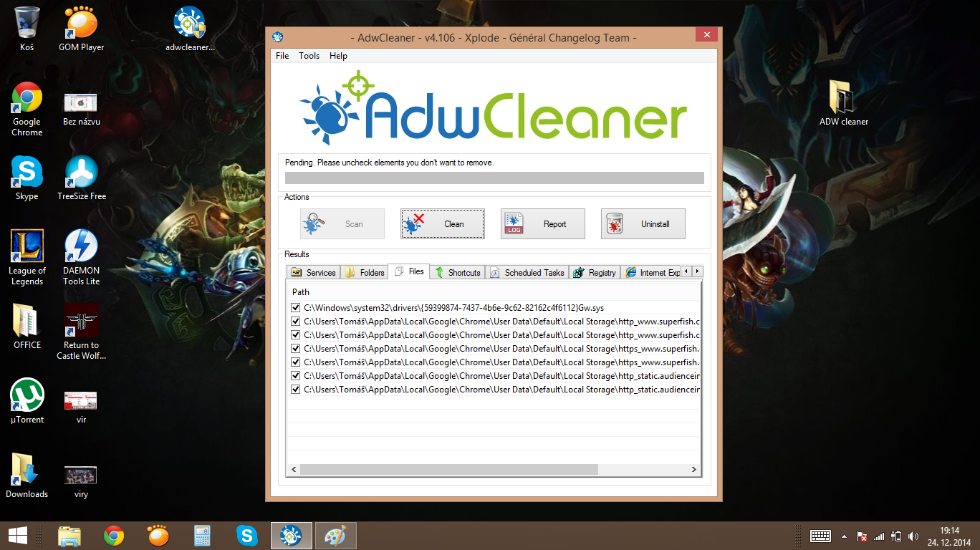Launch GOM Player from the desktop
The width and height of the screenshot is (980, 550).
pyautogui.click(x=81, y=29)
